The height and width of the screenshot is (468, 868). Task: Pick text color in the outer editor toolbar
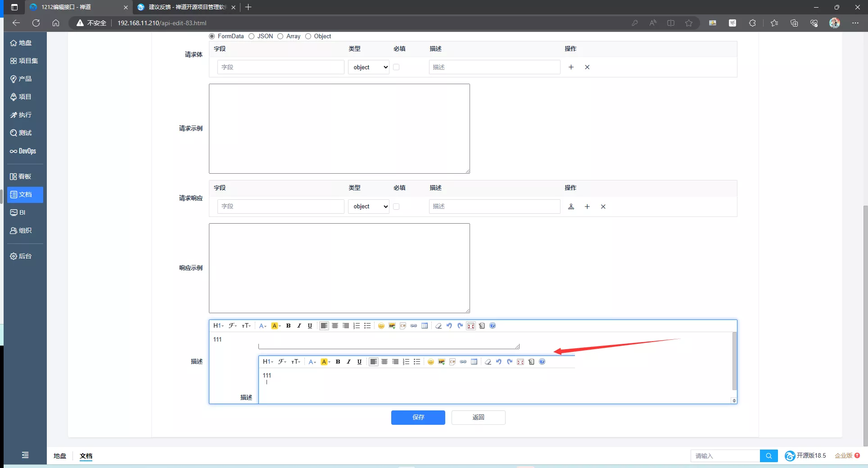(262, 326)
